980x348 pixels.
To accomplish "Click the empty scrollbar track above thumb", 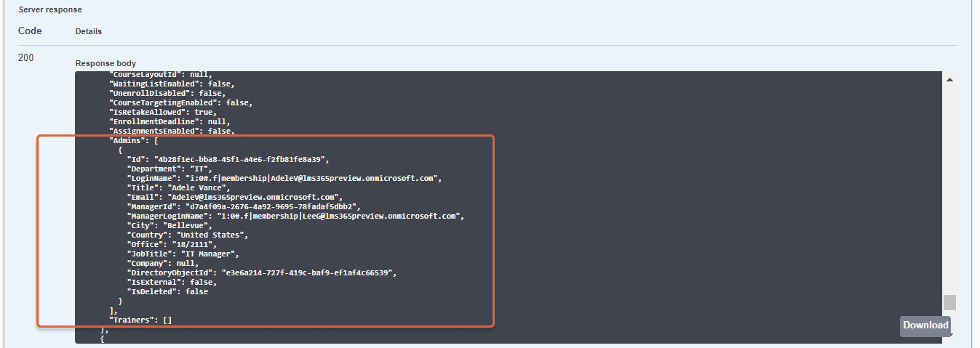I will [x=949, y=189].
